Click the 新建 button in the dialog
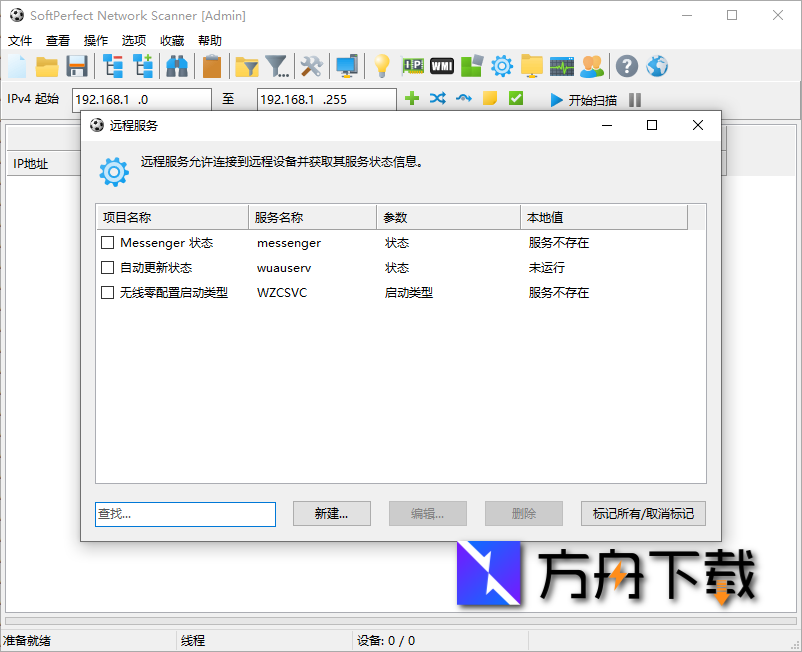Image resolution: width=802 pixels, height=652 pixels. point(331,514)
